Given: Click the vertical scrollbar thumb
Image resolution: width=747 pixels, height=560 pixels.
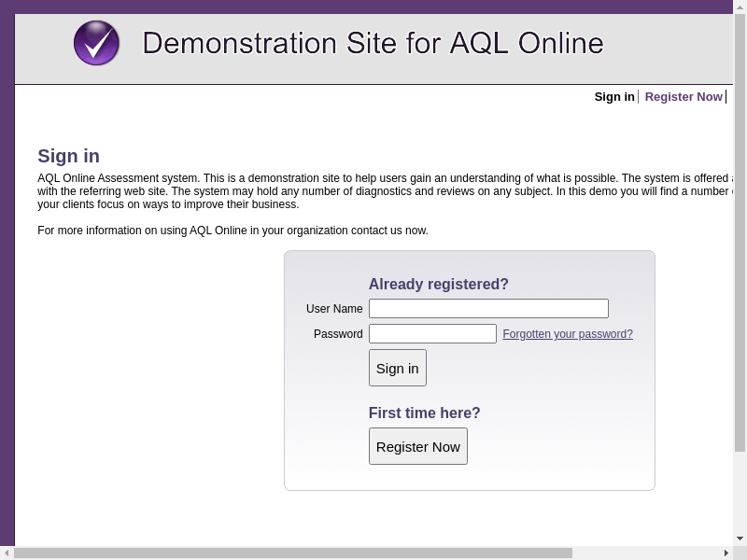Looking at the screenshot, I should pos(740,233).
